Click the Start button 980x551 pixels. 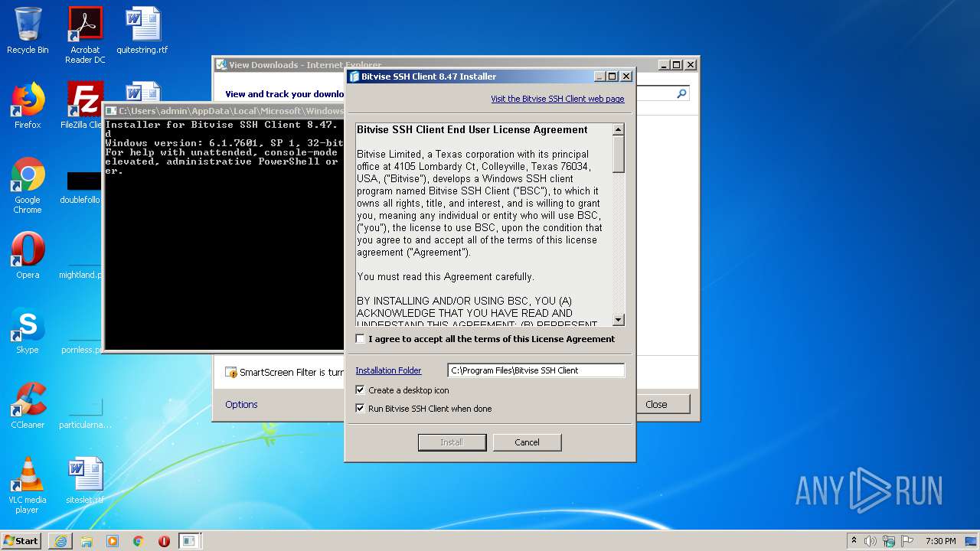[21, 540]
